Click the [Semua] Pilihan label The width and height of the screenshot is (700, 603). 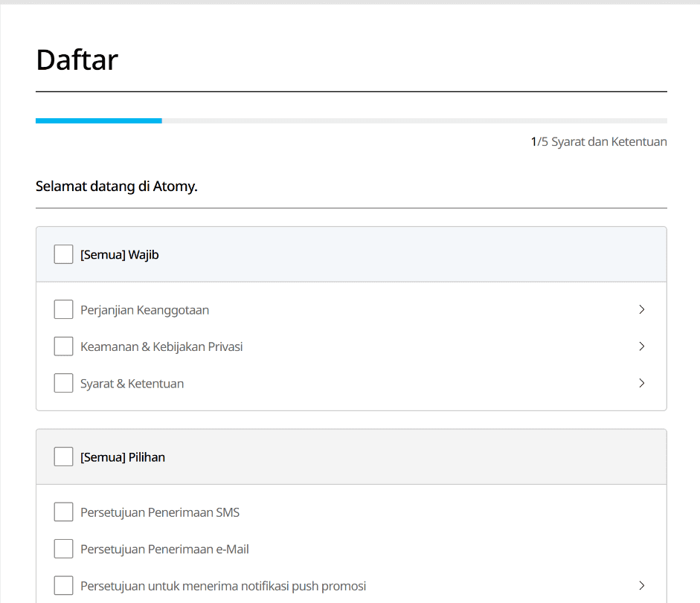pos(123,457)
